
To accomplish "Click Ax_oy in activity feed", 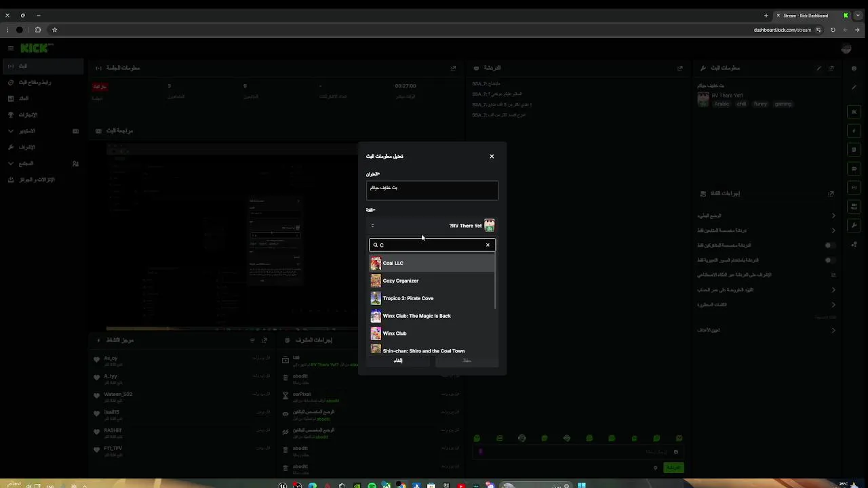I will click(111, 358).
